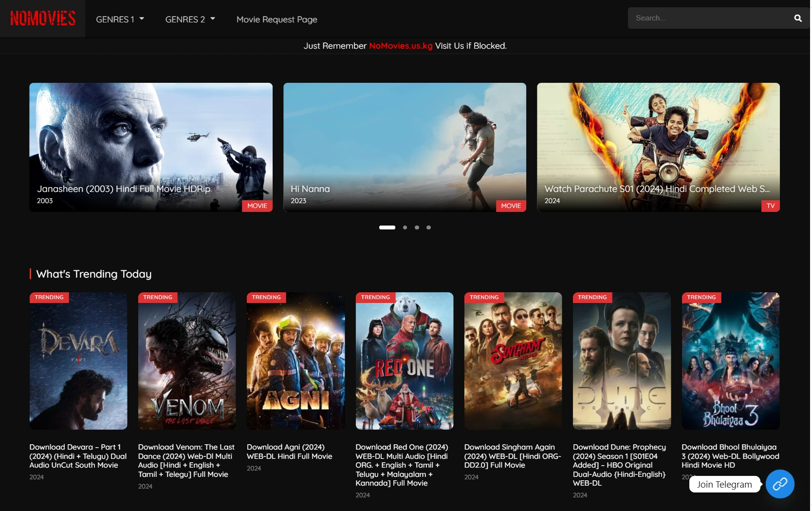Click Download Agni (2024) title link
This screenshot has height=511, width=812.
click(290, 452)
